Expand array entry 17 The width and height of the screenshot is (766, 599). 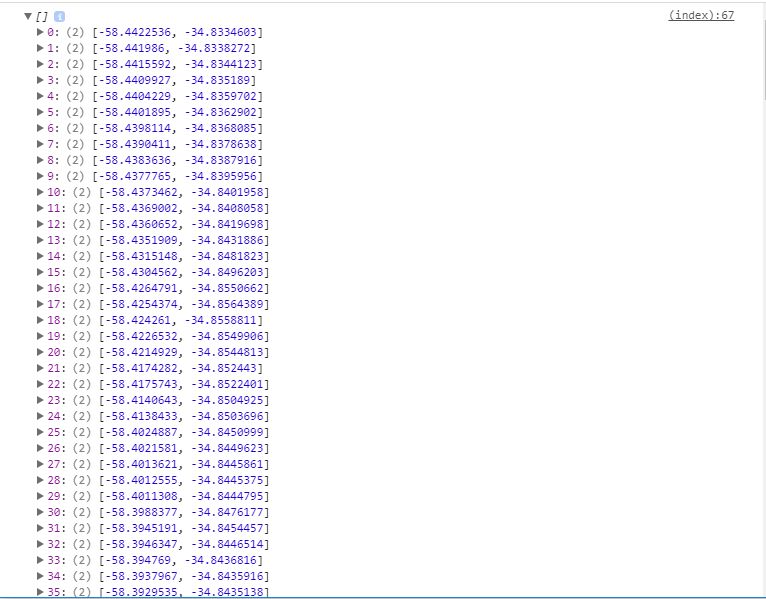pos(40,304)
